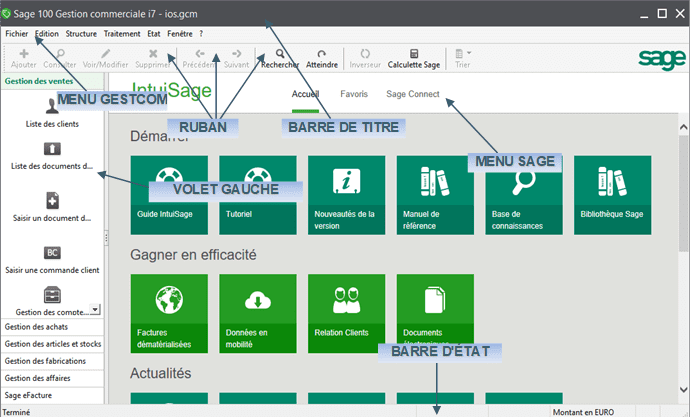This screenshot has height=417, width=691.
Task: Open the Fenêtre menu
Action: coord(180,34)
